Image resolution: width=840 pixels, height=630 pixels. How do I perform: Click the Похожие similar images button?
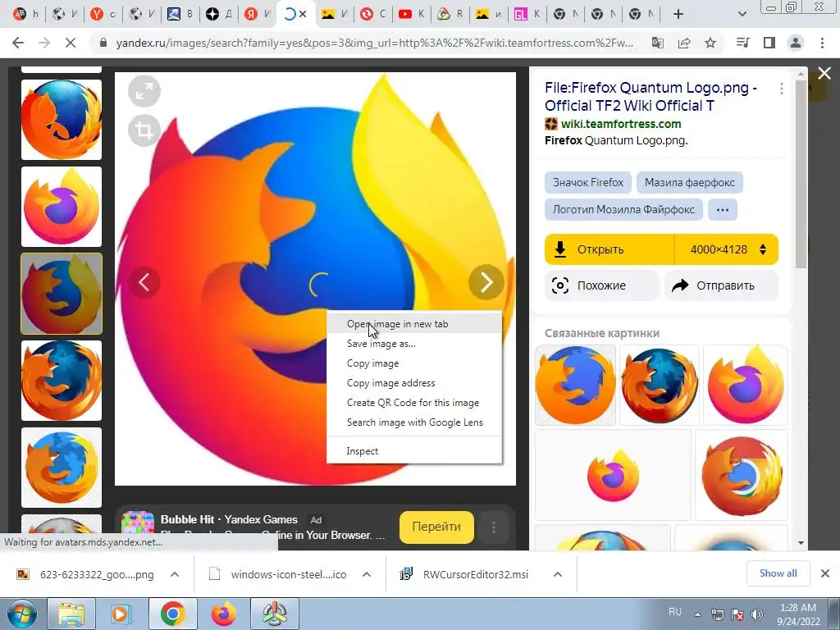click(x=601, y=285)
